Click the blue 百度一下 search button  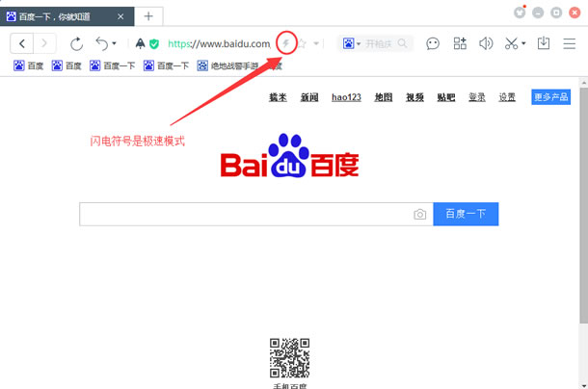click(x=466, y=214)
